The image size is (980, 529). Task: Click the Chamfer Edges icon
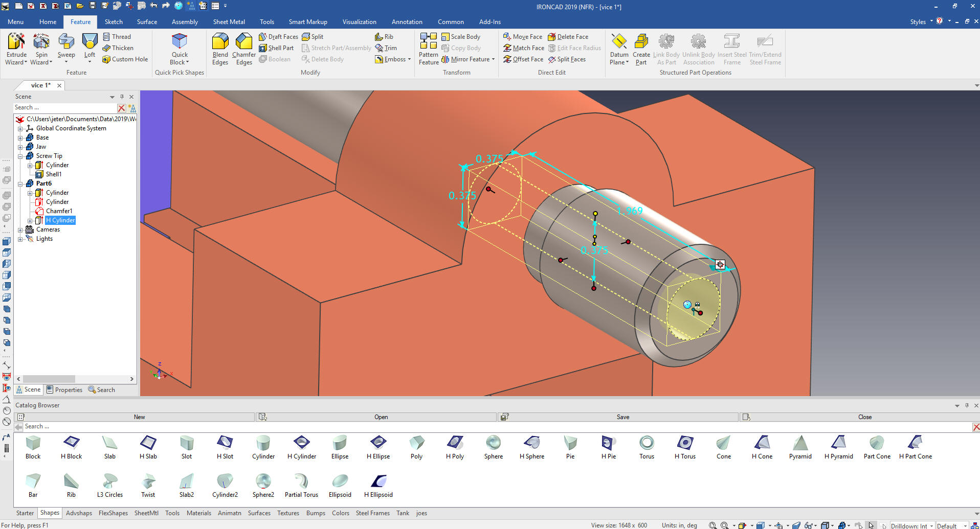[244, 42]
